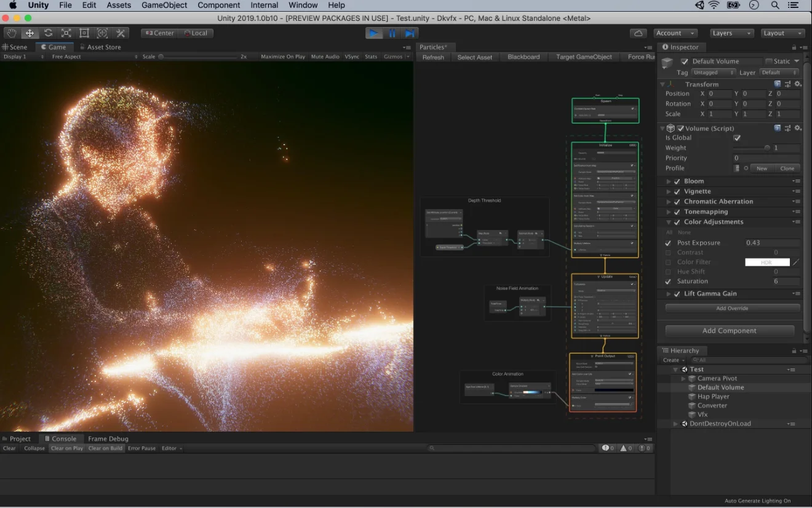Select the Rect transform tool
The height and width of the screenshot is (508, 812).
pos(84,33)
